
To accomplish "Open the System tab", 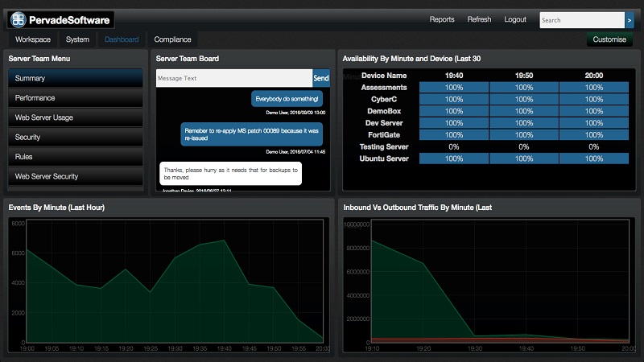I will tap(77, 39).
